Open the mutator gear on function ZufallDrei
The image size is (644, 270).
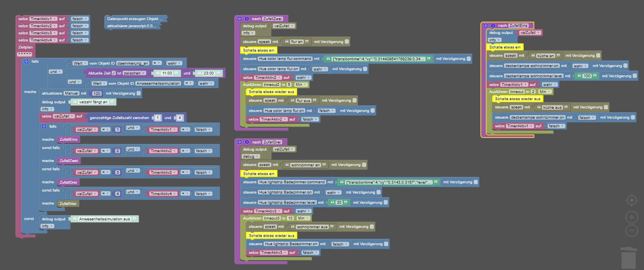(x=239, y=142)
